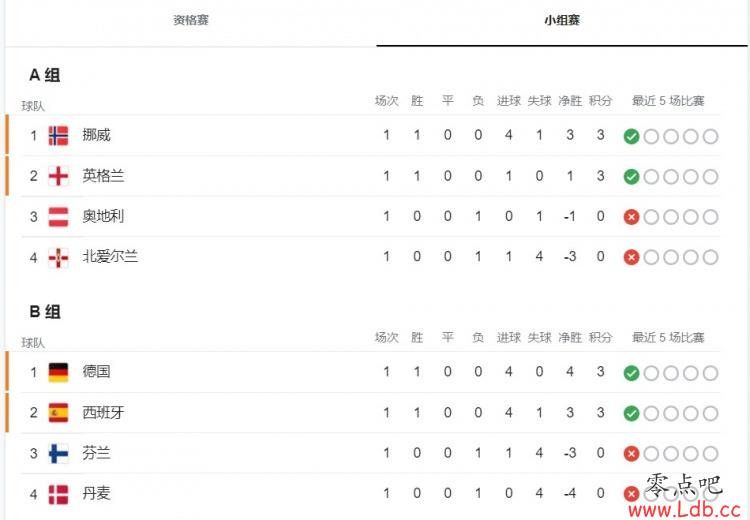Click the Spain flag icon
The width and height of the screenshot is (750, 520).
tap(58, 413)
